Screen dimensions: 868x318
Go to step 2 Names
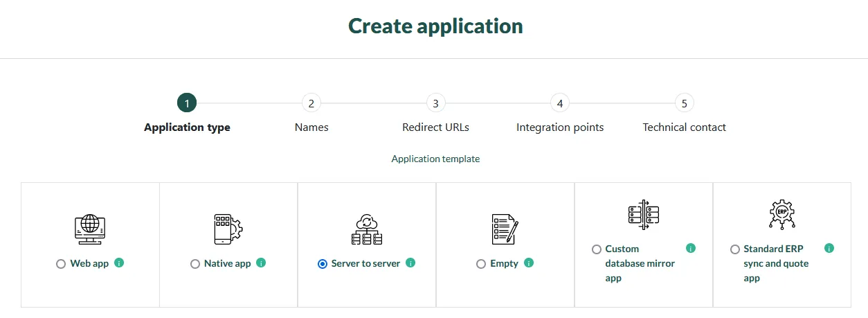pyautogui.click(x=311, y=103)
